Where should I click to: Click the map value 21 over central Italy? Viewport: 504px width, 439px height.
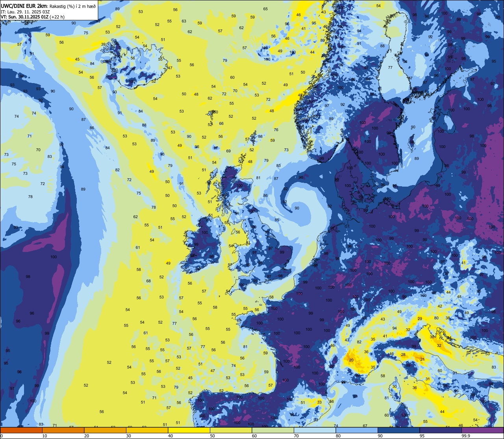(422, 359)
